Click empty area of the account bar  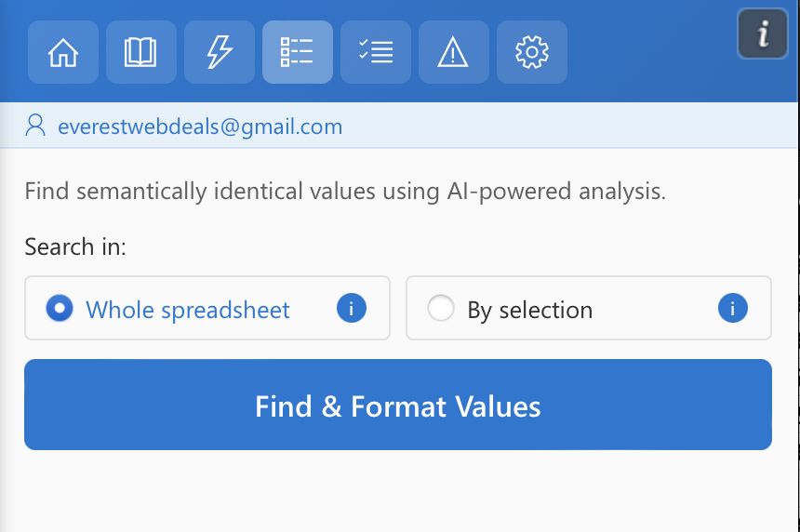[x=577, y=126]
